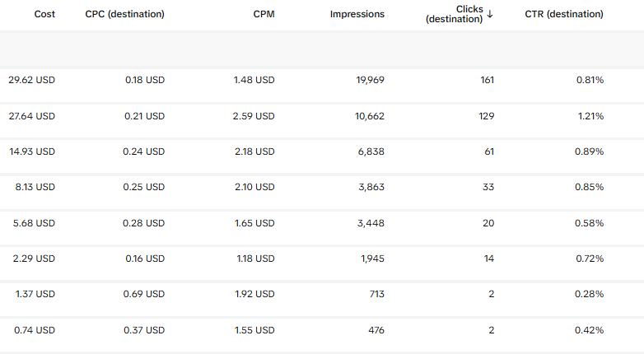This screenshot has height=354, width=644.
Task: Select the 27.64 USD cost cell
Action: click(31, 116)
